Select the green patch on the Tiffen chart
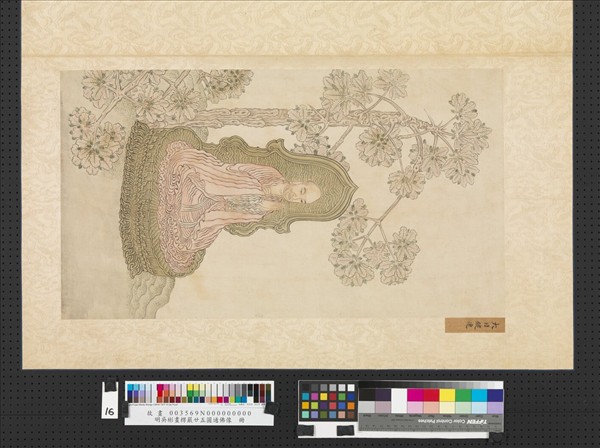 (x=463, y=395)
